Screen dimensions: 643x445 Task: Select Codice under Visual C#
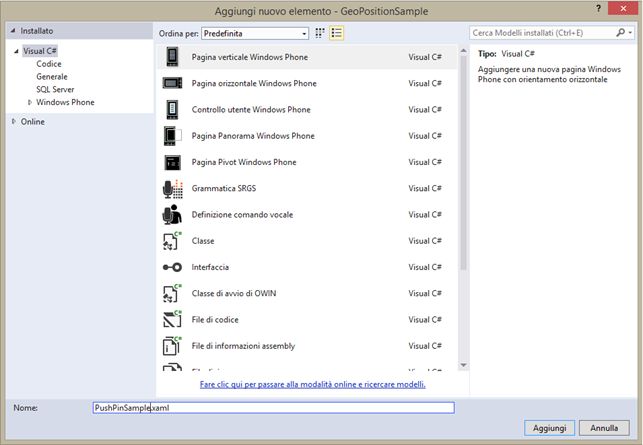pyautogui.click(x=49, y=63)
